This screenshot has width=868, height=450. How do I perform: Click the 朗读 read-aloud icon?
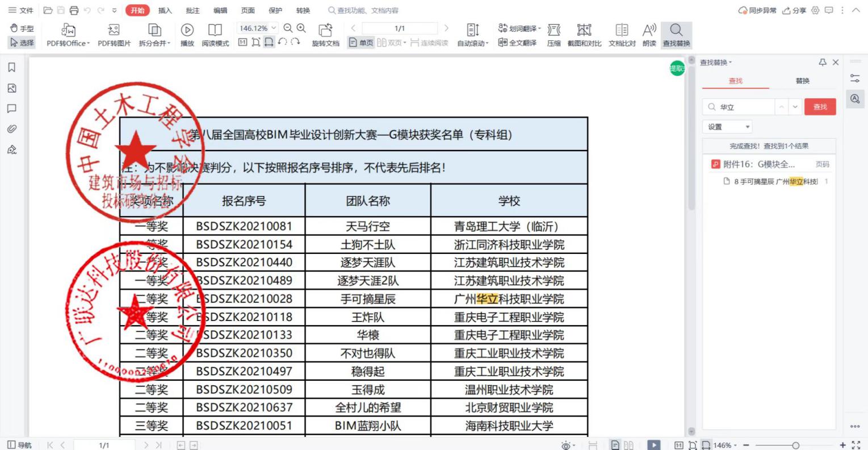649,30
